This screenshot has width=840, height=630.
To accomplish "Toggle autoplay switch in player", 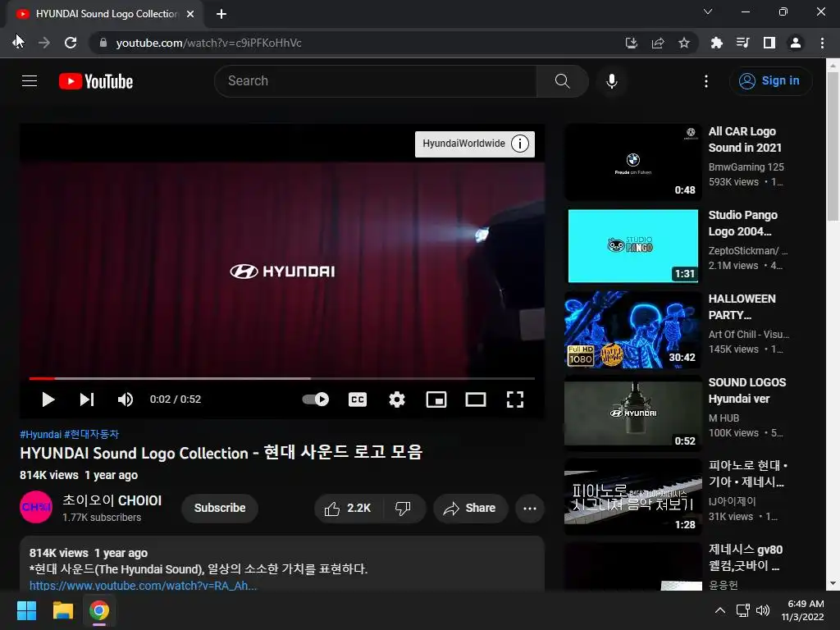I will [x=316, y=399].
